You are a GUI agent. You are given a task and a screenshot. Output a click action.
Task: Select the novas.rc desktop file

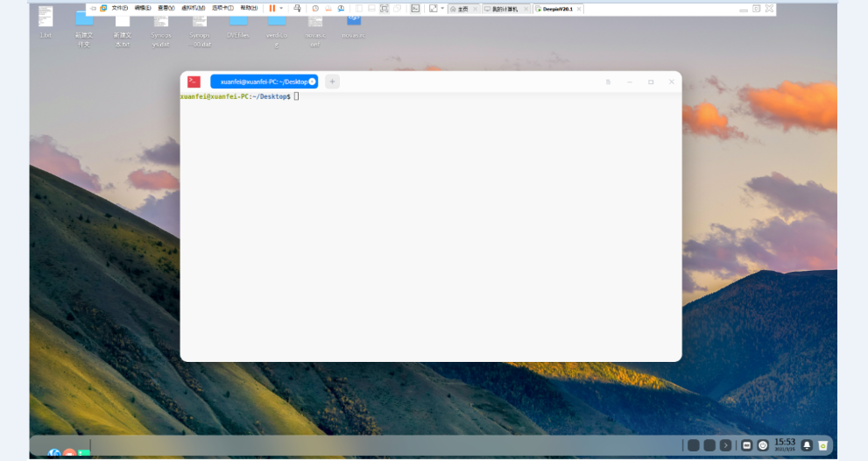pos(354,26)
